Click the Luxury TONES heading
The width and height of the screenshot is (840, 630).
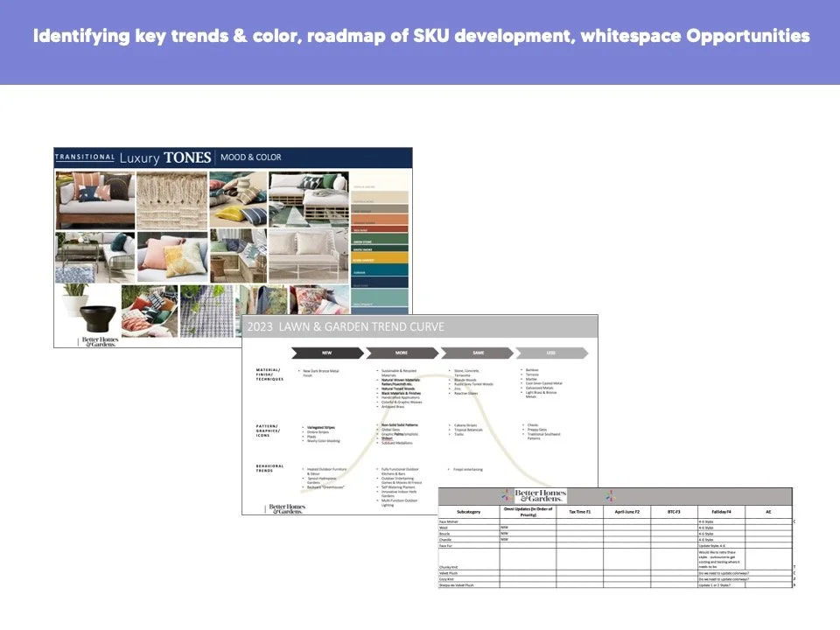(165, 157)
